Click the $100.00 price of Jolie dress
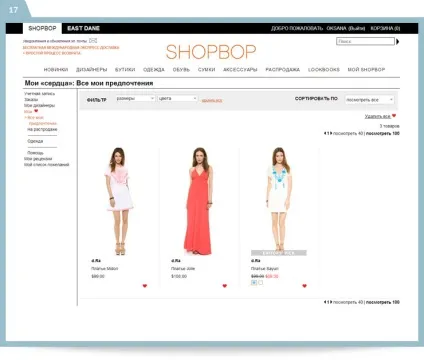This screenshot has width=424, height=360. click(179, 276)
